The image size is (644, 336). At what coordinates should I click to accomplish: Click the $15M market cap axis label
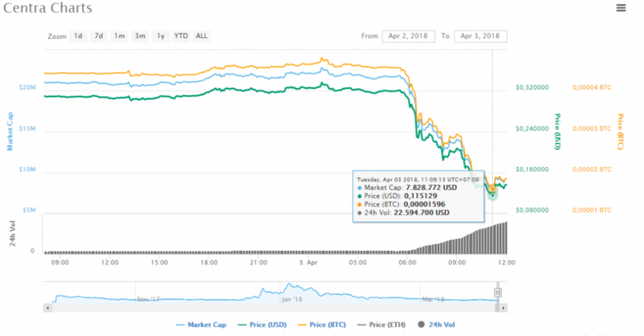pyautogui.click(x=27, y=128)
